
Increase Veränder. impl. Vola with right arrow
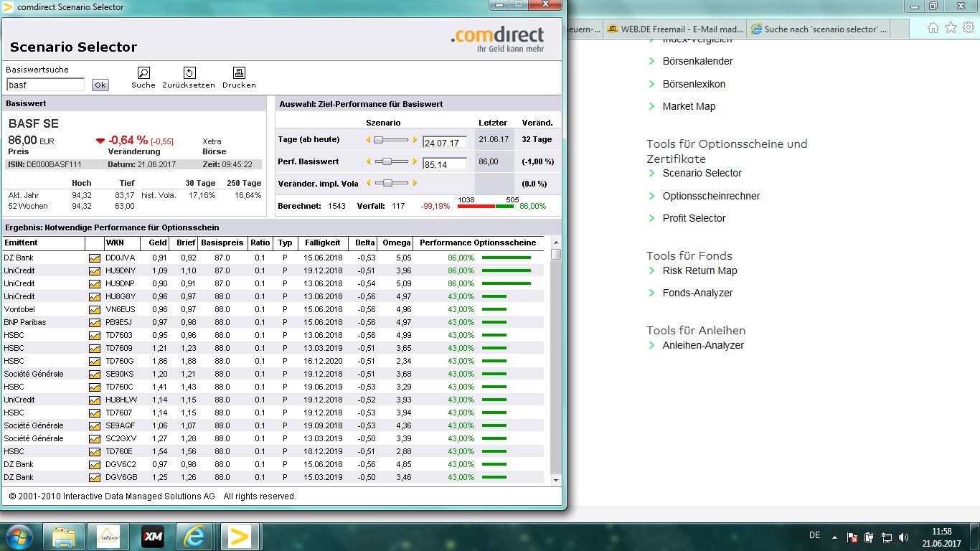415,184
